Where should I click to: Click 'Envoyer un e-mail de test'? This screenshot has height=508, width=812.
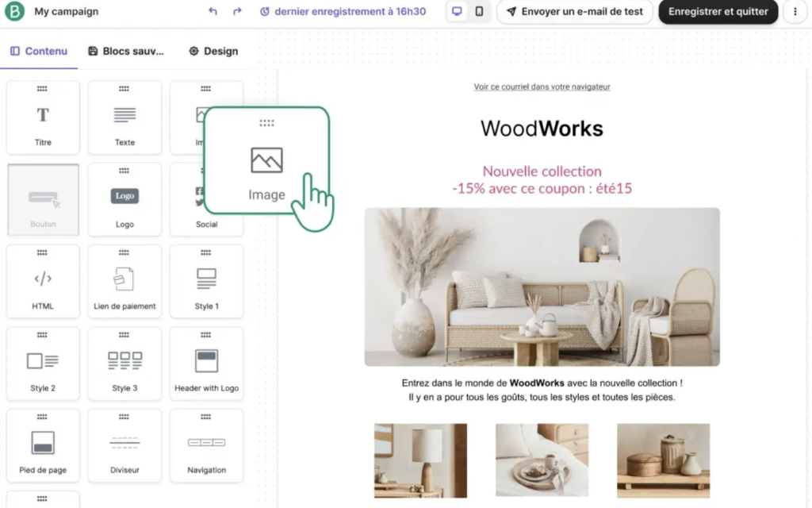(x=575, y=11)
